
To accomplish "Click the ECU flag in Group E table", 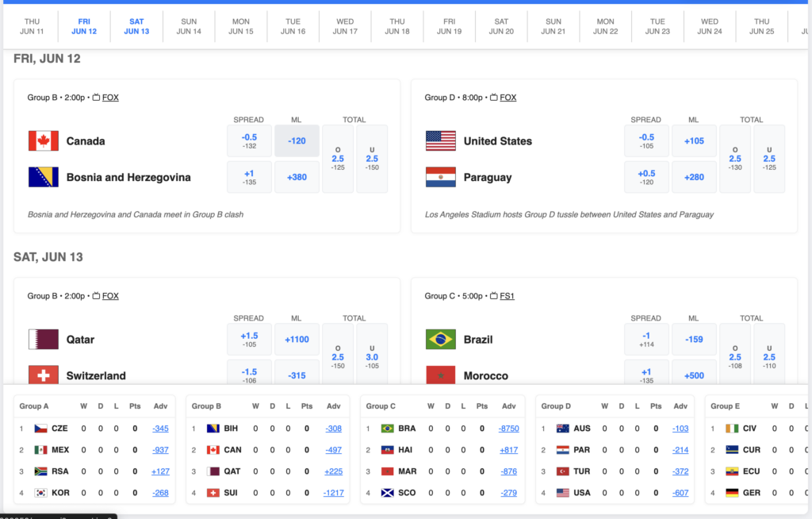I will [x=732, y=471].
